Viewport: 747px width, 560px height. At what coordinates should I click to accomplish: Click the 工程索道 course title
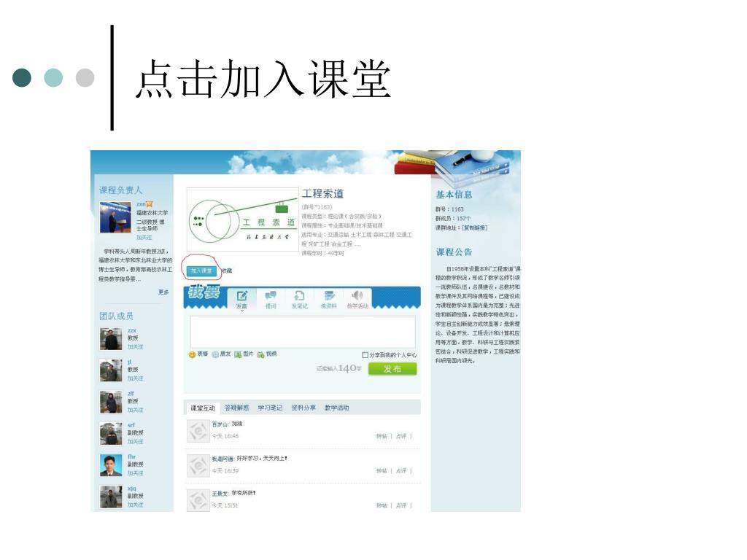coord(322,194)
